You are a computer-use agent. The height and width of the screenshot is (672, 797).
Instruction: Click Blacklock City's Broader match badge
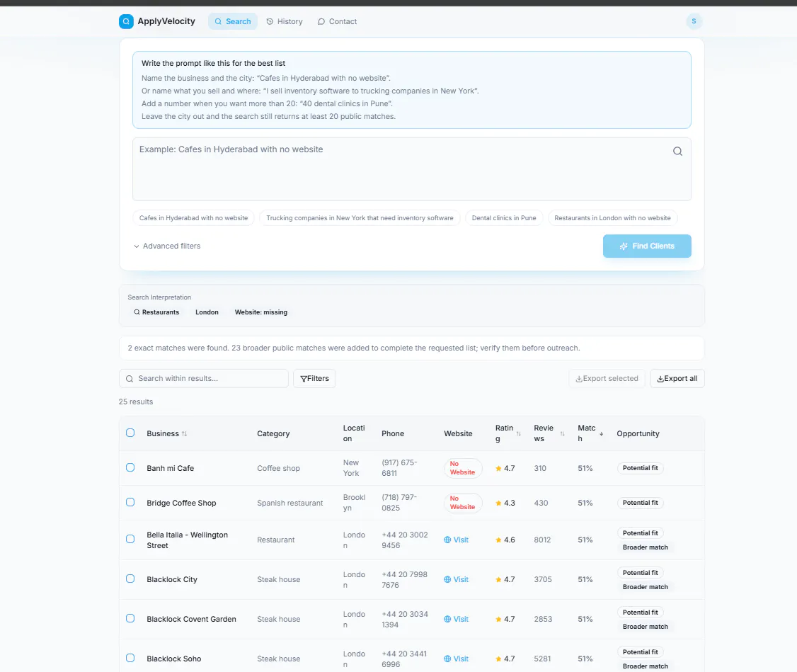(x=645, y=587)
